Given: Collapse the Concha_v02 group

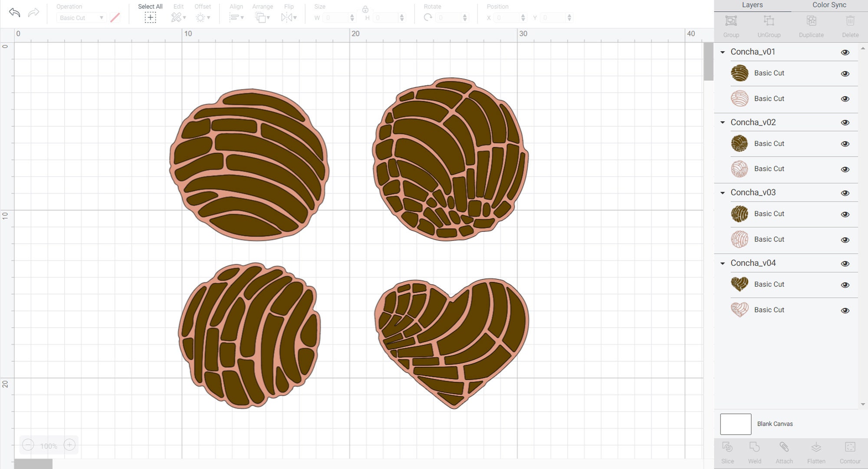Looking at the screenshot, I should 722,122.
